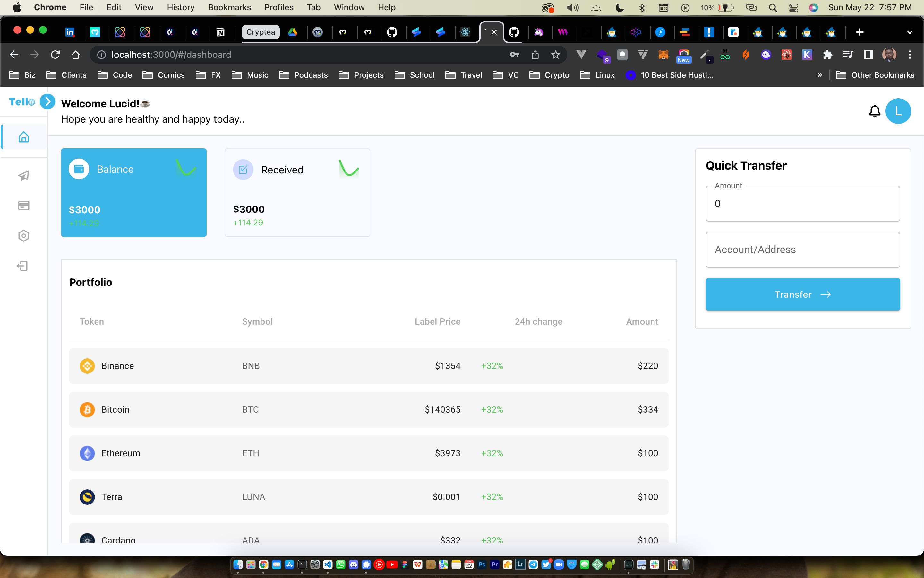Click the Bitcoin token row
Image resolution: width=924 pixels, height=578 pixels.
pyautogui.click(x=368, y=409)
